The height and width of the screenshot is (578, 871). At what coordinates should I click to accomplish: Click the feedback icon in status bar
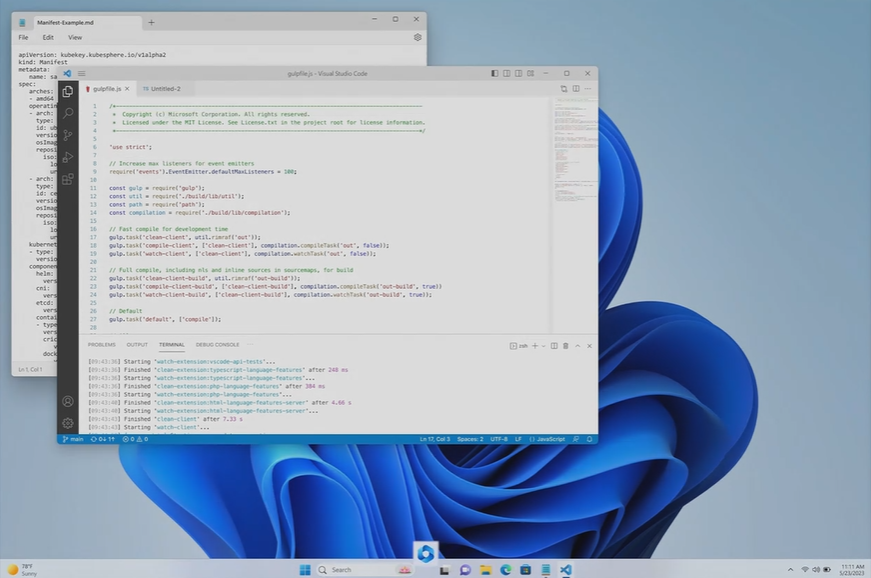tap(576, 439)
